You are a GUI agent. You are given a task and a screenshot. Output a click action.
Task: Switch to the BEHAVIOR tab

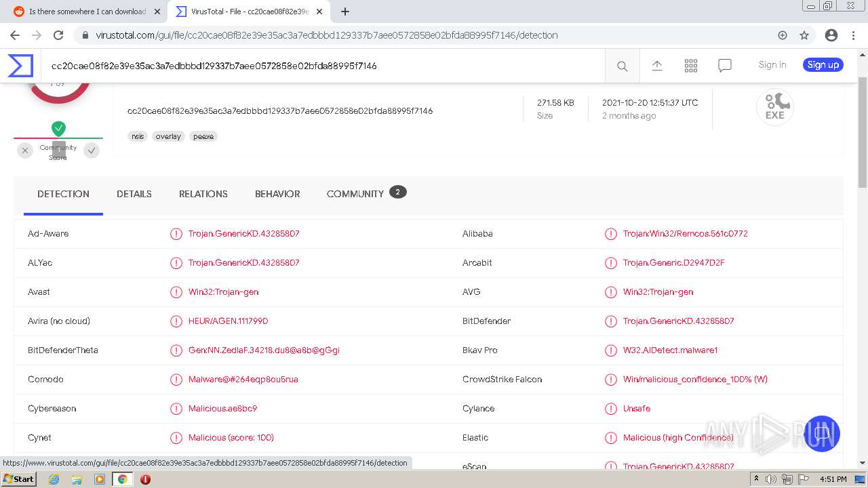277,194
